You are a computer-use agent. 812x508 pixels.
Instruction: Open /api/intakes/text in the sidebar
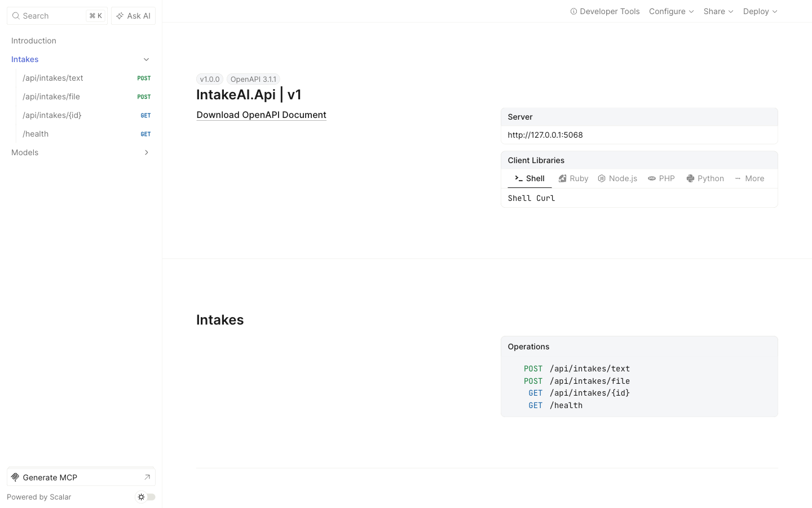pyautogui.click(x=86, y=78)
